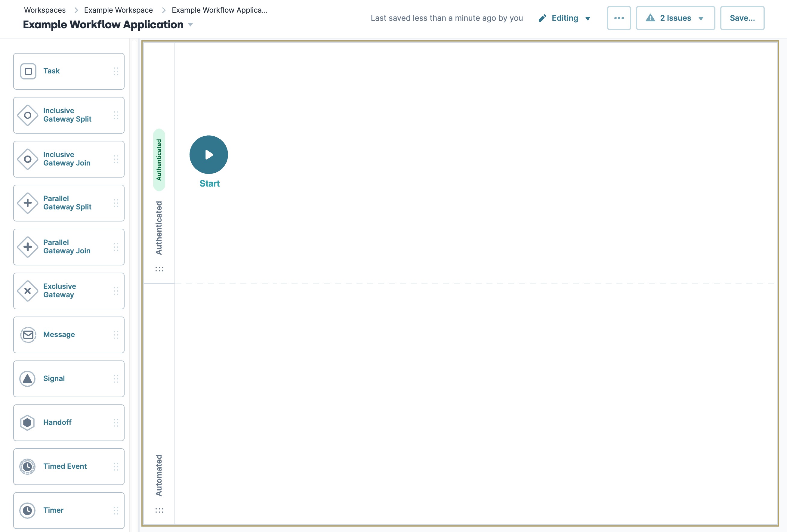
Task: Click the Inclusive Gateway Join diamond icon
Action: 28,159
